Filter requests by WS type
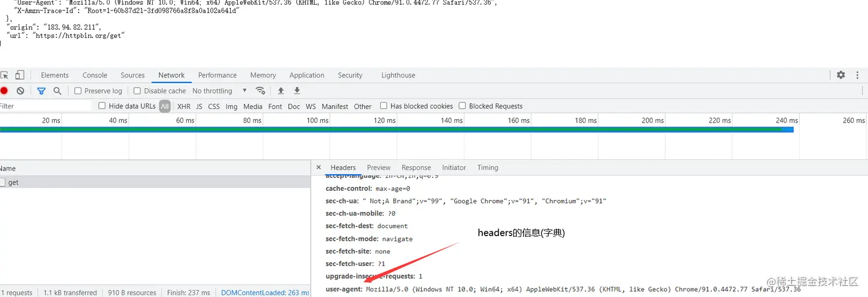The width and height of the screenshot is (868, 297). (x=311, y=106)
